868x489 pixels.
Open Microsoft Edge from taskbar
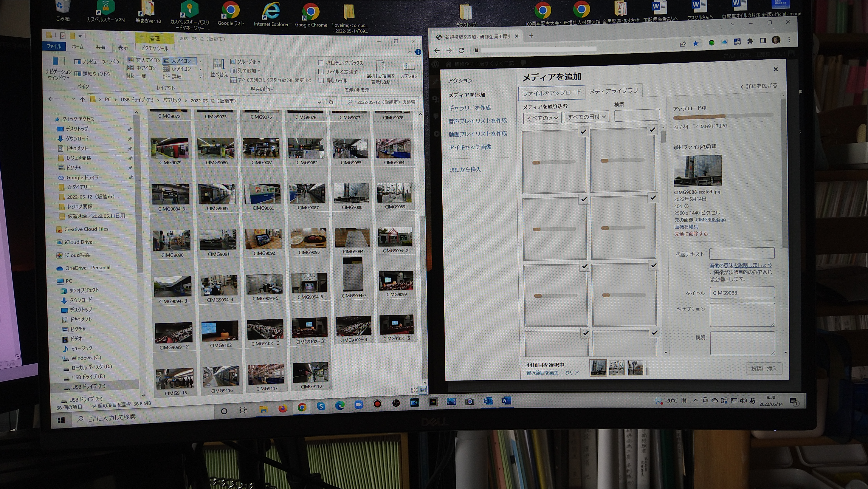click(340, 406)
